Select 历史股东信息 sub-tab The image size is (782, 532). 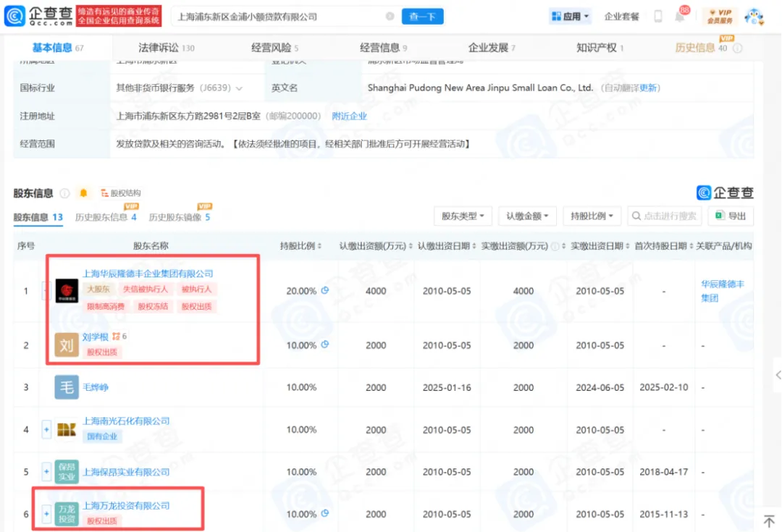(x=106, y=217)
